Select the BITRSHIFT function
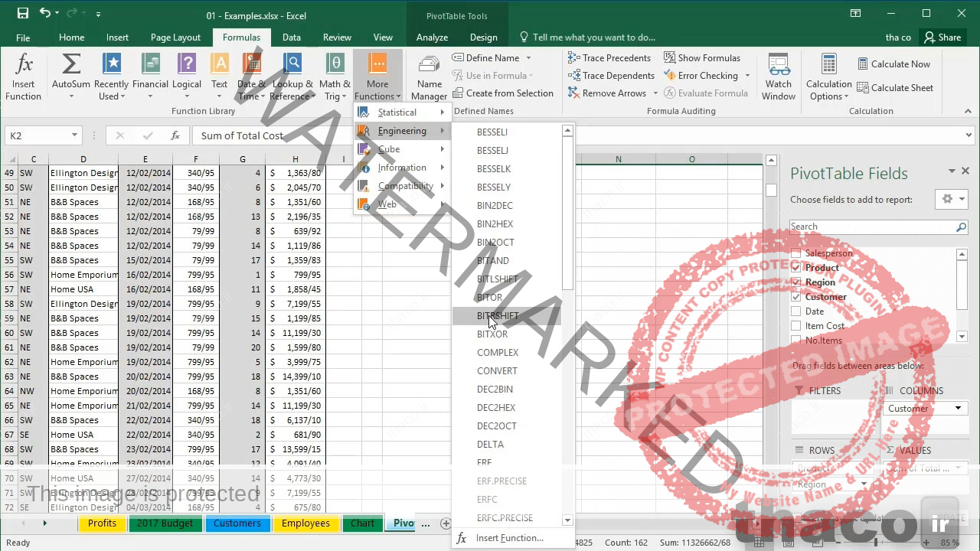Screen dimensions: 980x551 coord(506,315)
